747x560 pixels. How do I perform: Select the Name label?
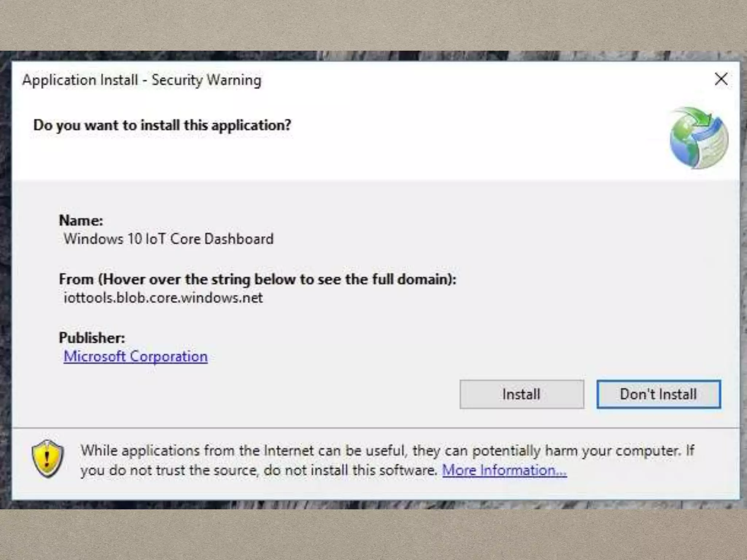click(x=81, y=220)
